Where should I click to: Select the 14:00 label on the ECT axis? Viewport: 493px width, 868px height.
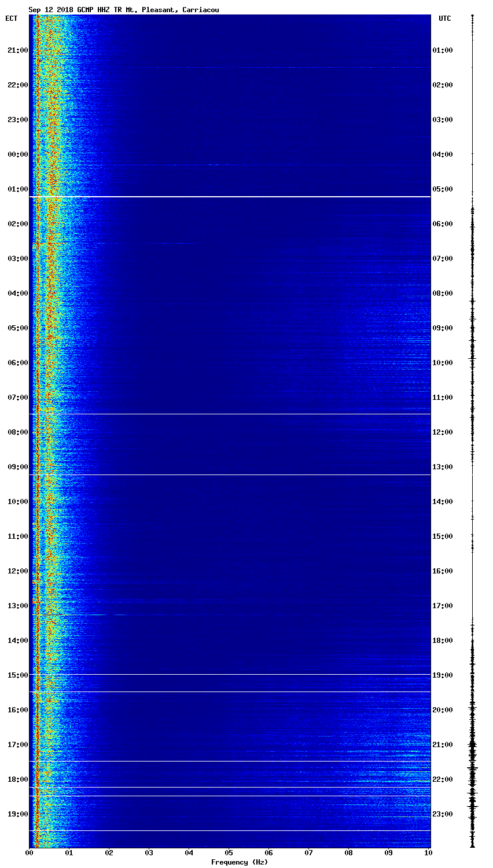(17, 641)
